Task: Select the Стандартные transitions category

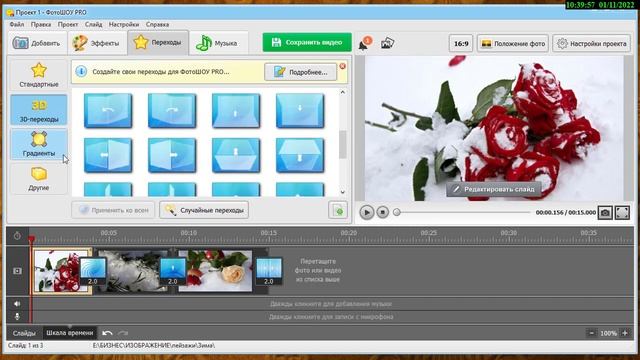Action: pos(39,75)
